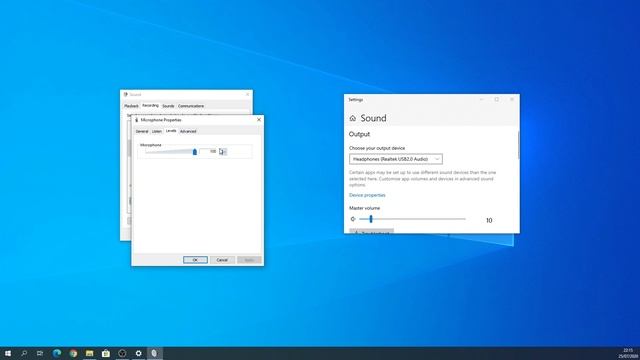Open the Windows Start menu
640x360 pixels.
pyautogui.click(x=8, y=353)
